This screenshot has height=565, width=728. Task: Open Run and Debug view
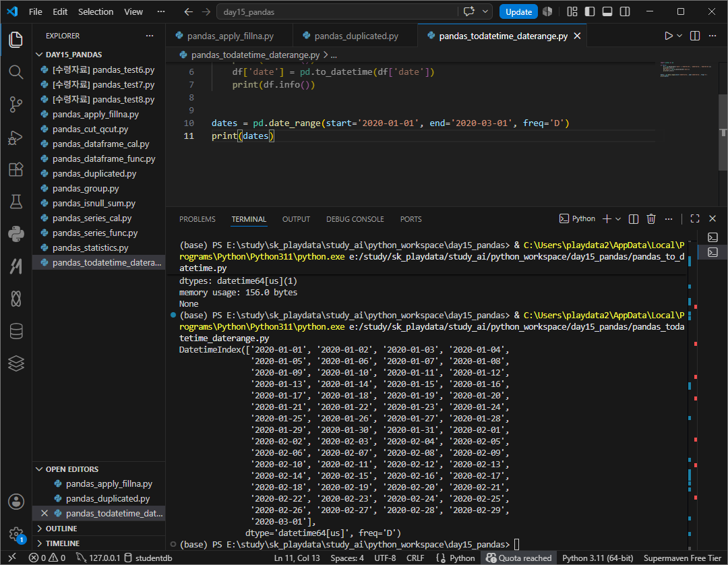(16, 138)
